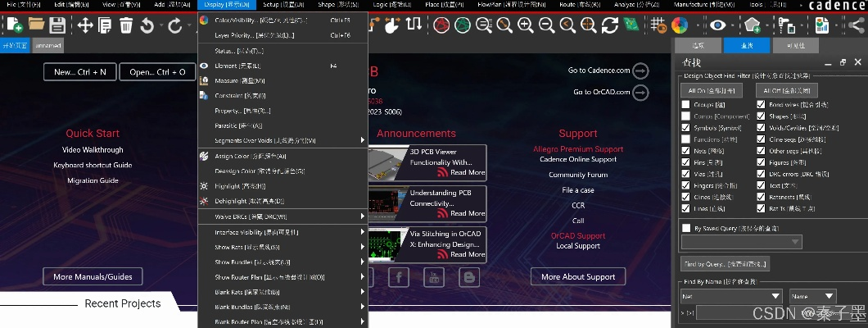Open the Facebook social icon
Screen dimensions: 868x328
[x=399, y=276]
